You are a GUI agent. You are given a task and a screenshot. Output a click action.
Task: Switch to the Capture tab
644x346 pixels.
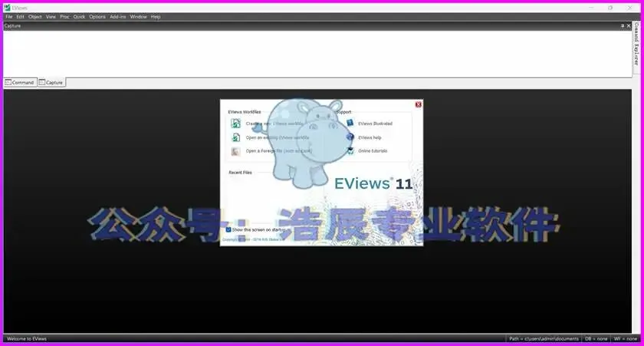[x=51, y=83]
